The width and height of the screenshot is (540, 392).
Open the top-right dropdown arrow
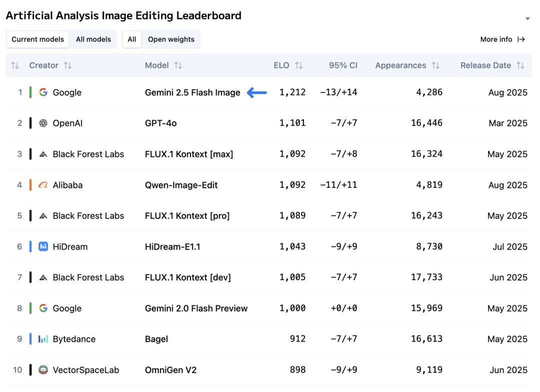[x=527, y=19]
